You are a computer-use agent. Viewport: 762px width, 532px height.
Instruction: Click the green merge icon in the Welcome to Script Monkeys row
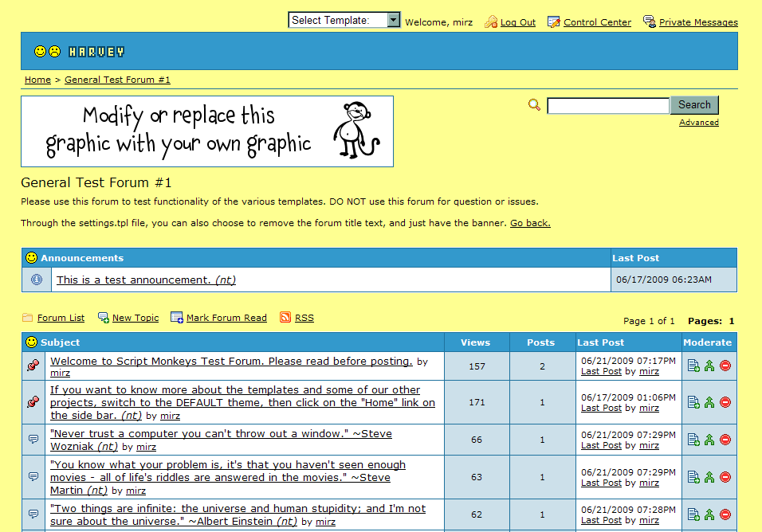pyautogui.click(x=709, y=366)
